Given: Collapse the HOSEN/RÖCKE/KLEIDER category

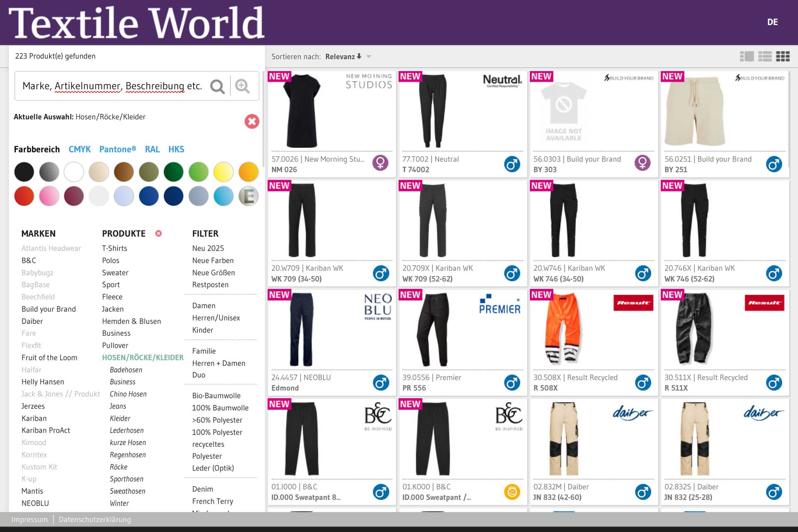Looking at the screenshot, I should coord(143,358).
